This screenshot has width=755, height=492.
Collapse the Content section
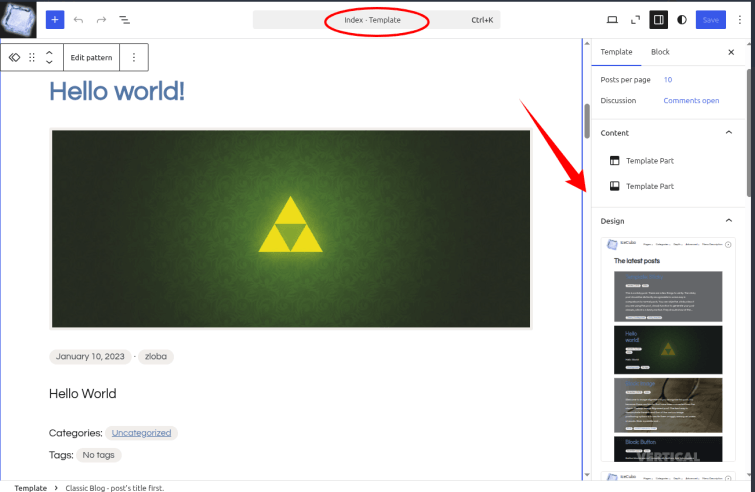729,132
